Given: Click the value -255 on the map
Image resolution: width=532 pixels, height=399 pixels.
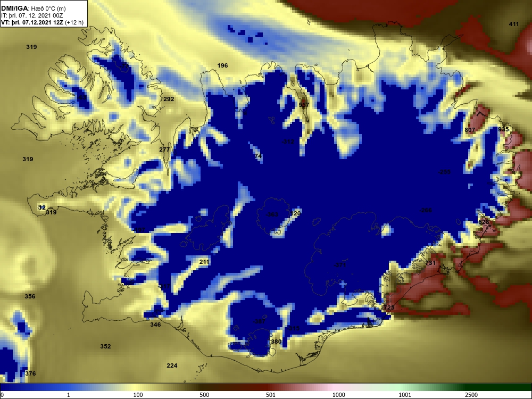Looking at the screenshot, I should coord(444,172).
